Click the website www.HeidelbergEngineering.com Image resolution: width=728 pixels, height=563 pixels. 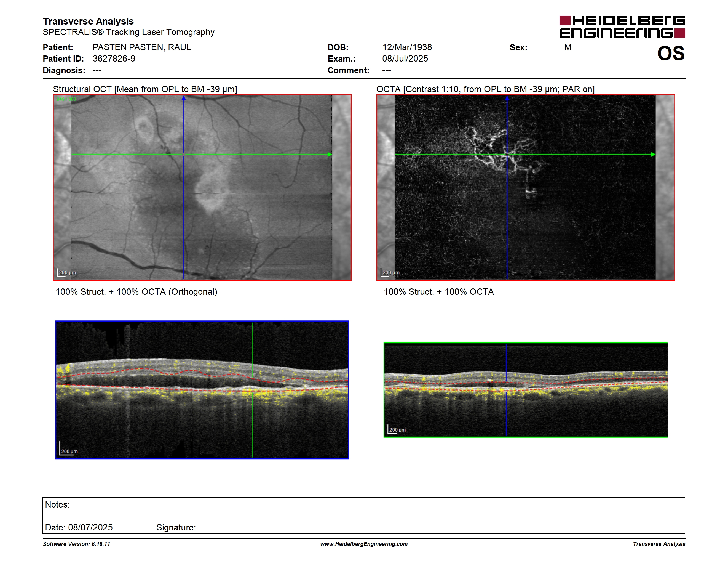pos(364,544)
